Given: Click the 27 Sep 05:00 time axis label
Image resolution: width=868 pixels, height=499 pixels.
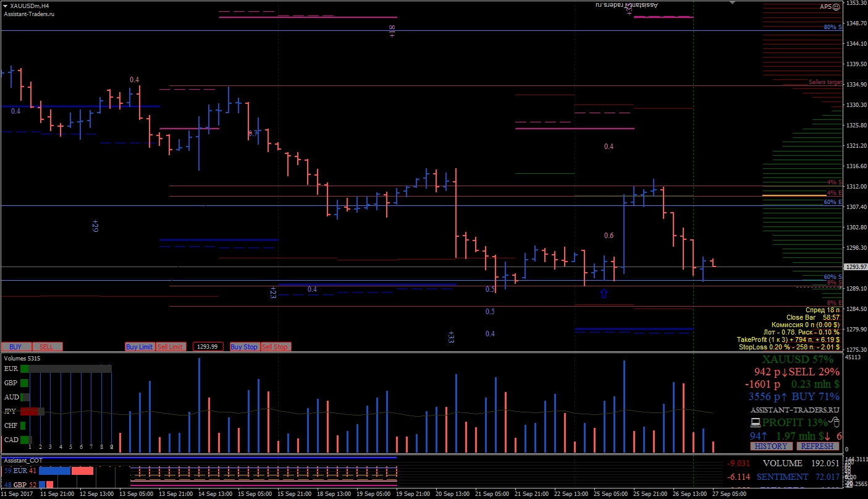Looking at the screenshot, I should (729, 494).
